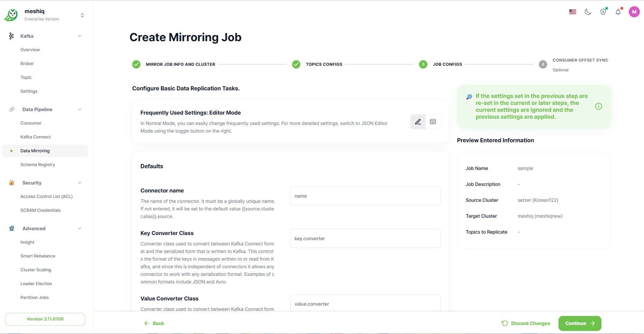Collapse the Kafka sidebar section
Screen dimensions: 644x334
(80, 36)
